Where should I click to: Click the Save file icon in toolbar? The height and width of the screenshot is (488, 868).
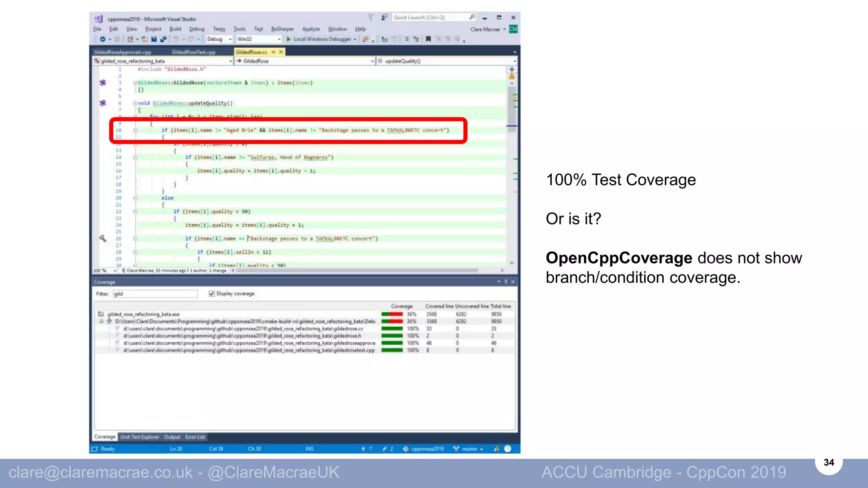click(x=154, y=39)
